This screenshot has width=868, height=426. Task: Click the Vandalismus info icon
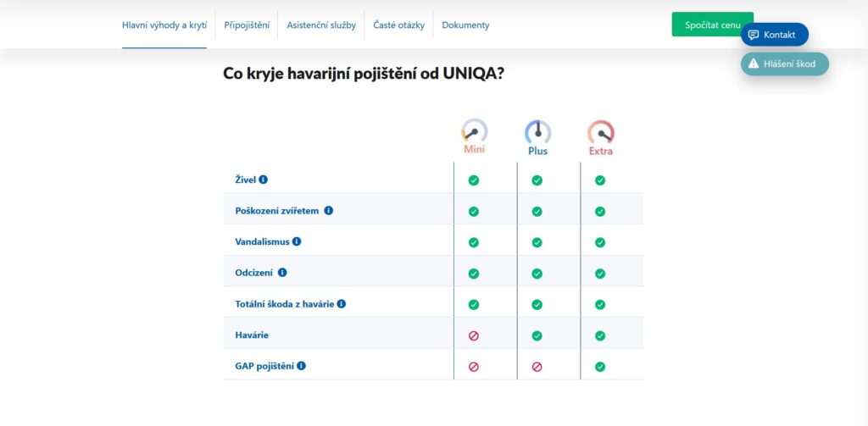297,241
